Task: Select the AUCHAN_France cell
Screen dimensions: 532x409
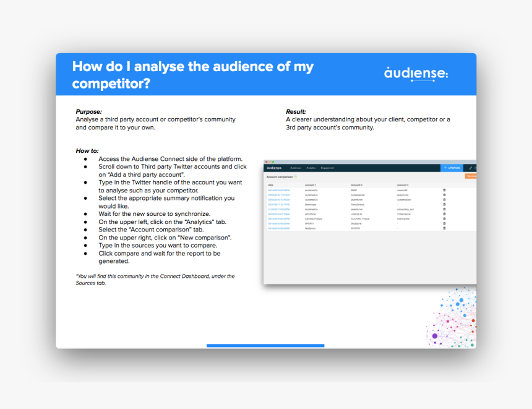Action: coord(360,219)
